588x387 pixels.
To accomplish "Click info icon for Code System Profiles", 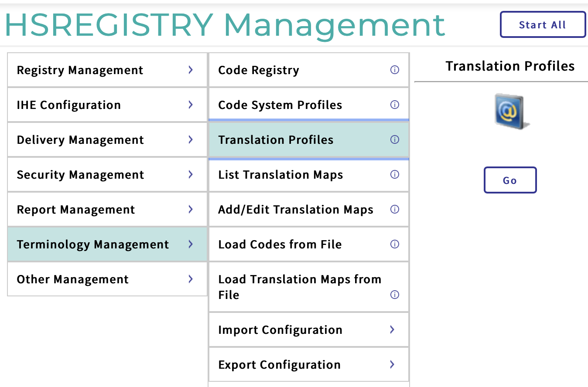I will click(x=395, y=105).
